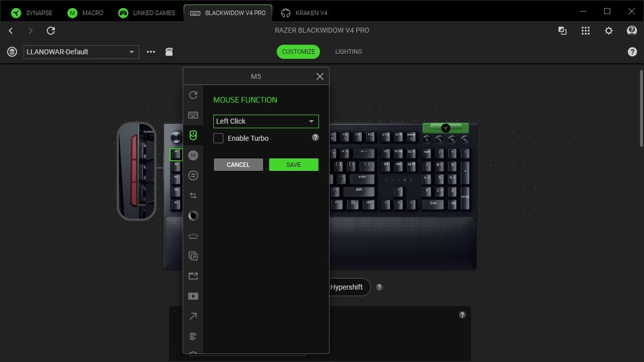
Task: Switch to the MACRO tab
Action: (86, 13)
